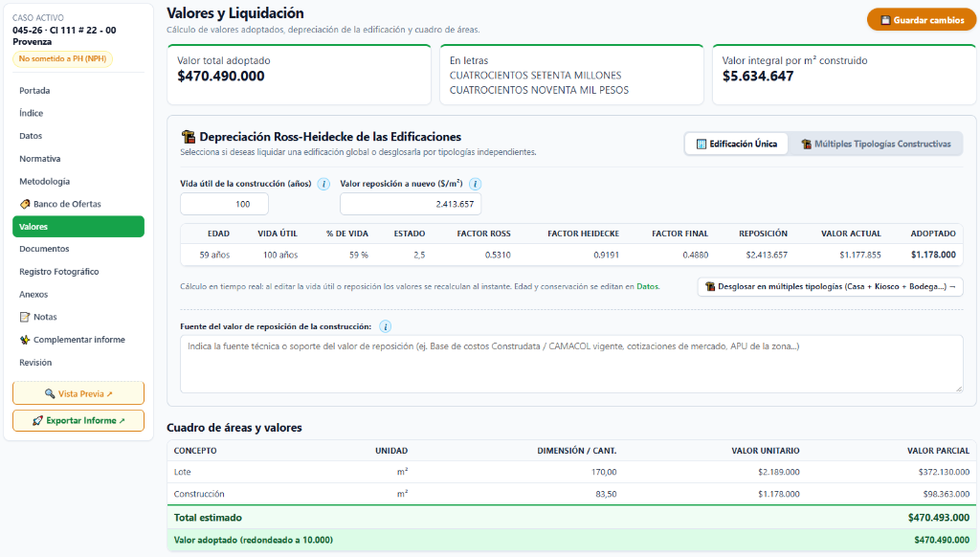
Task: Click No sometido a PH (NPH) badge
Action: 62,58
